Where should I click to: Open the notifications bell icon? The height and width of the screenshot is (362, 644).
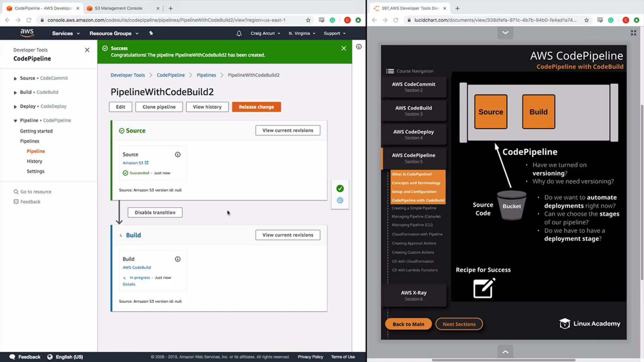point(239,33)
